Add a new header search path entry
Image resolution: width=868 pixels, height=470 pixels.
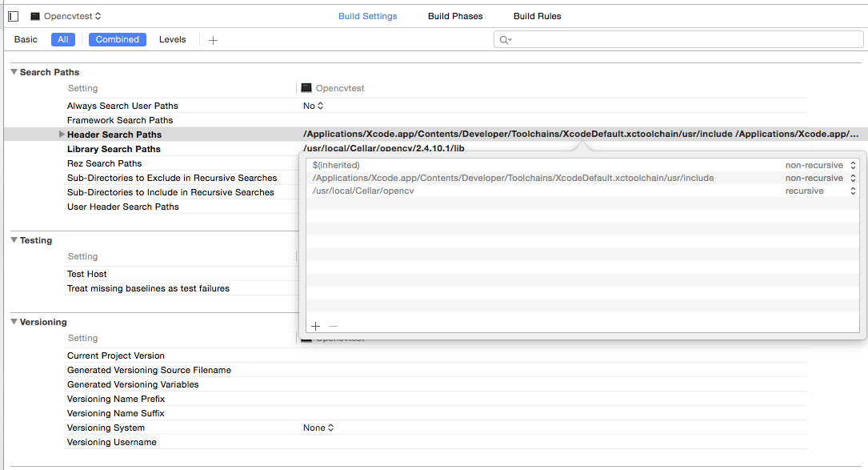pos(315,326)
